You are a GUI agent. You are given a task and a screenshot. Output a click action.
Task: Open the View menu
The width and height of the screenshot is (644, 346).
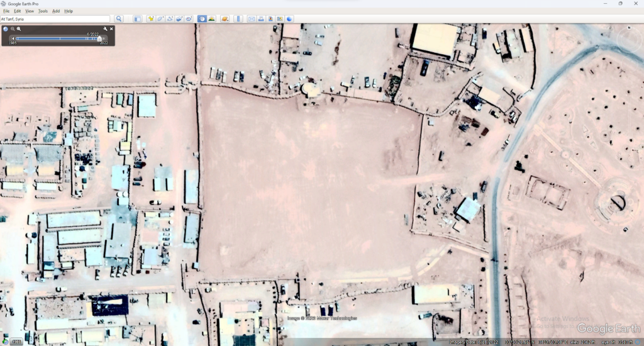(30, 11)
